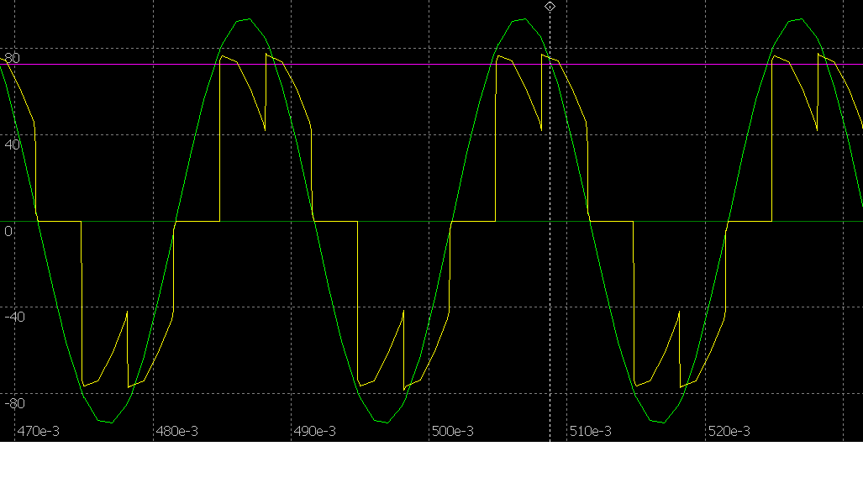The width and height of the screenshot is (863, 504).
Task: Click the diamond cursor marker at the top
Action: click(550, 7)
